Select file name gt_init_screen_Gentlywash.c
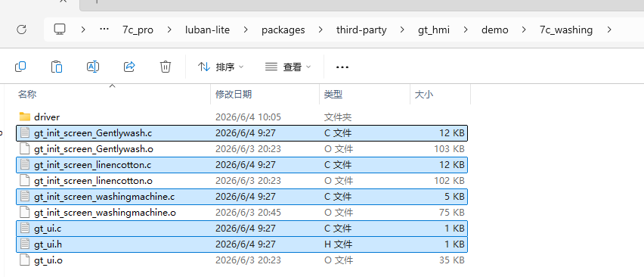The image size is (644, 277). pos(93,133)
